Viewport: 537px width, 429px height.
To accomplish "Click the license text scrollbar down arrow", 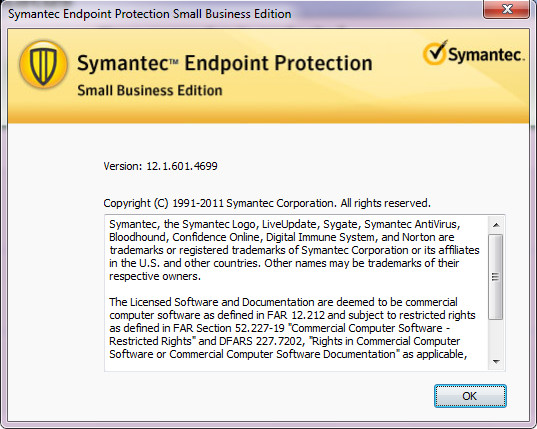I will point(496,361).
